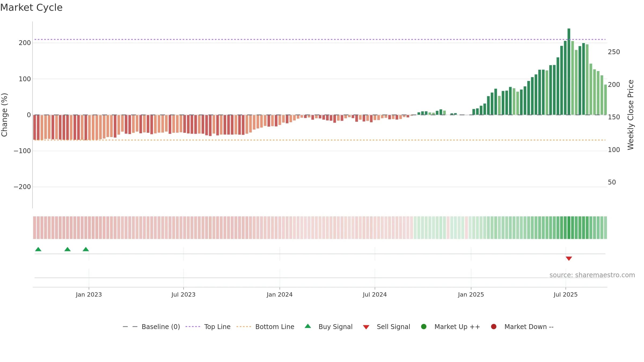Click the Jan 2024 x-axis label

280,294
